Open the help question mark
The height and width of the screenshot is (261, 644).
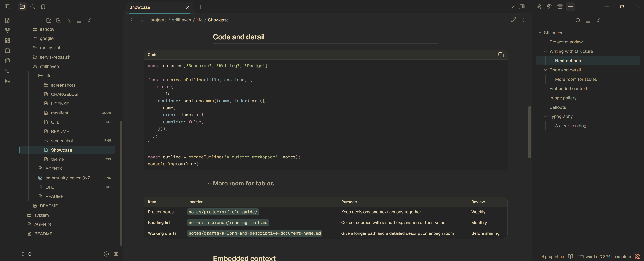(x=107, y=254)
